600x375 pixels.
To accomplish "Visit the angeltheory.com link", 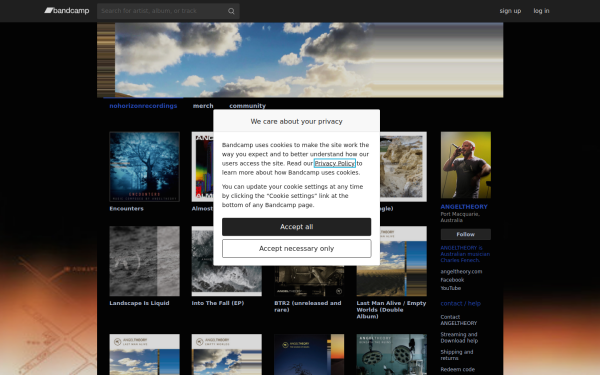I will point(461,272).
